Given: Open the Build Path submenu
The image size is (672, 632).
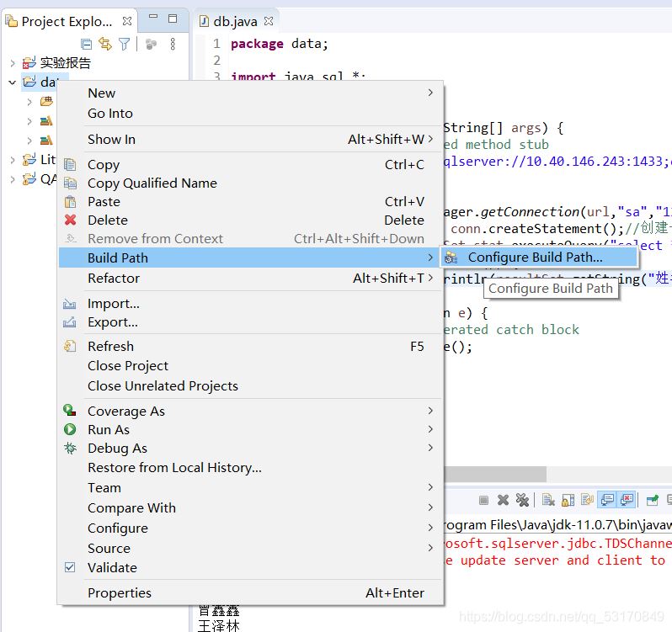Looking at the screenshot, I should pos(250,258).
